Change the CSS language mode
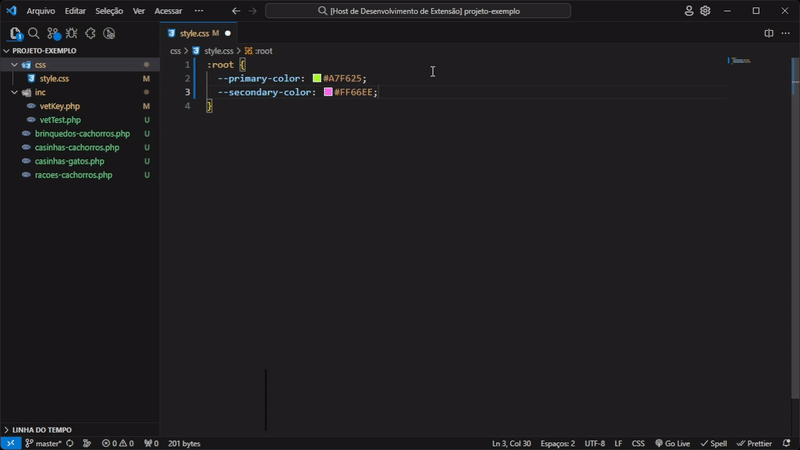 [638, 443]
